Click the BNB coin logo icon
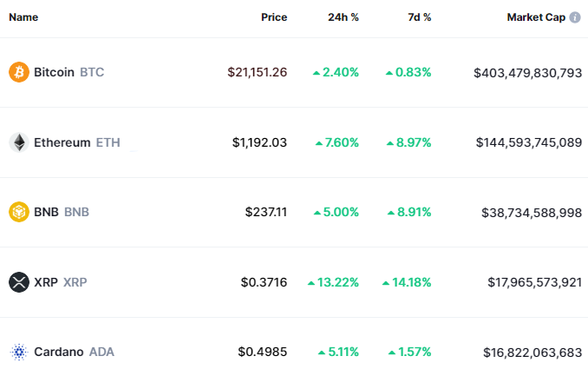 18,212
